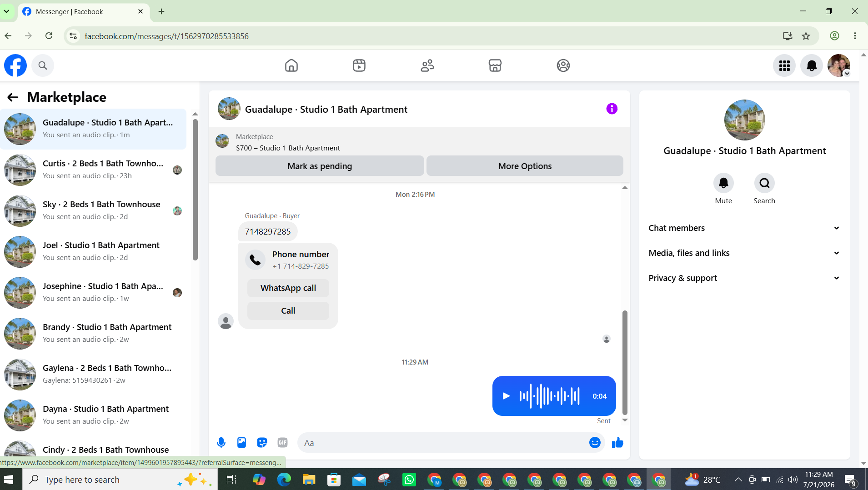The width and height of the screenshot is (868, 490).
Task: Open WhatsApp from the taskbar
Action: click(x=409, y=480)
